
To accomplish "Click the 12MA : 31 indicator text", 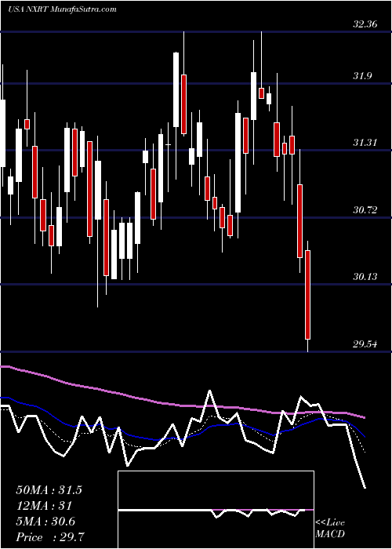I will [x=44, y=506].
